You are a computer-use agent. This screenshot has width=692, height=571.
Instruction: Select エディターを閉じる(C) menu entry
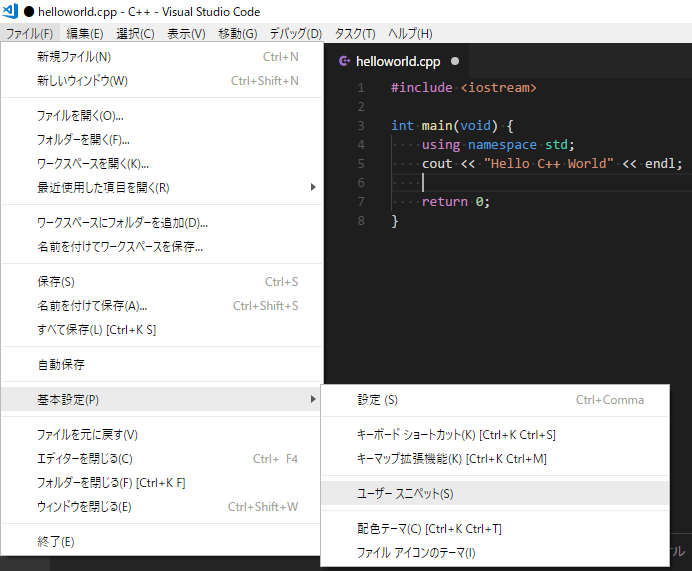pos(162,459)
